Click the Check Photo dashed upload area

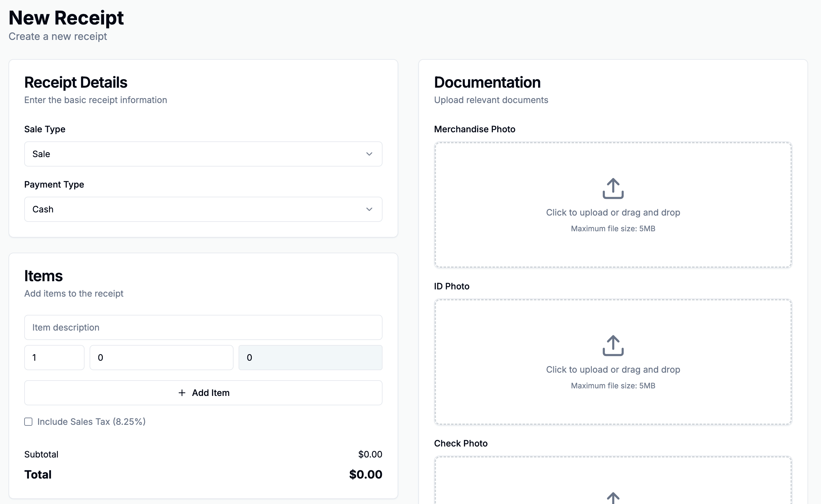(613, 475)
